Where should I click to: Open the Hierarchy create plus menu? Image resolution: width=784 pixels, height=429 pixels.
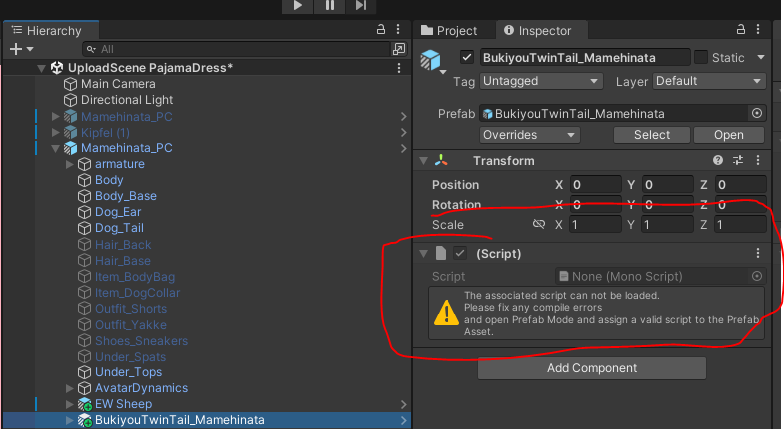pos(21,49)
